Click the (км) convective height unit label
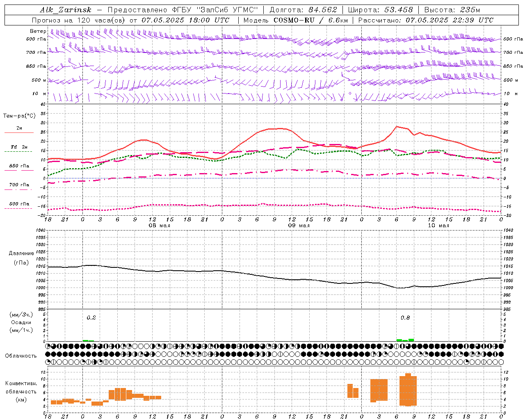Screen dimensions: 525x420 point(21,399)
